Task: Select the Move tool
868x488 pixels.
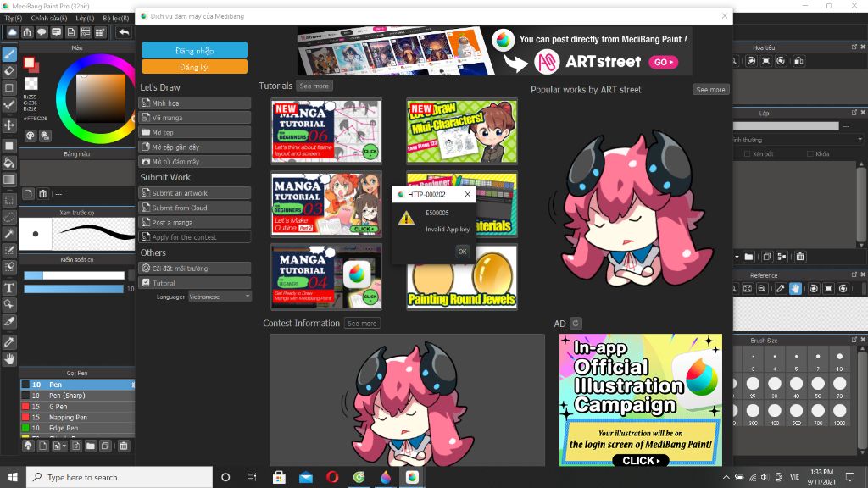Action: pyautogui.click(x=9, y=125)
